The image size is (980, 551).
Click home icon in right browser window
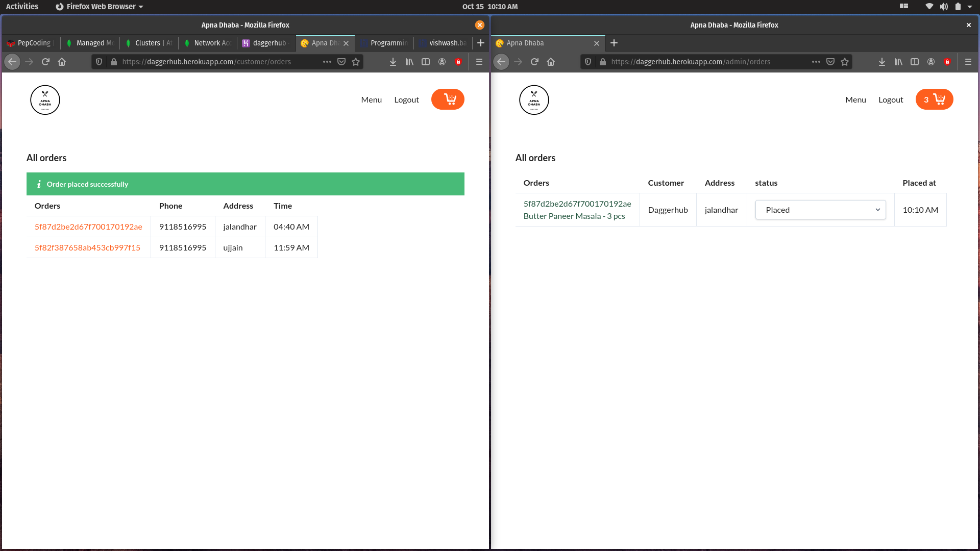(551, 62)
